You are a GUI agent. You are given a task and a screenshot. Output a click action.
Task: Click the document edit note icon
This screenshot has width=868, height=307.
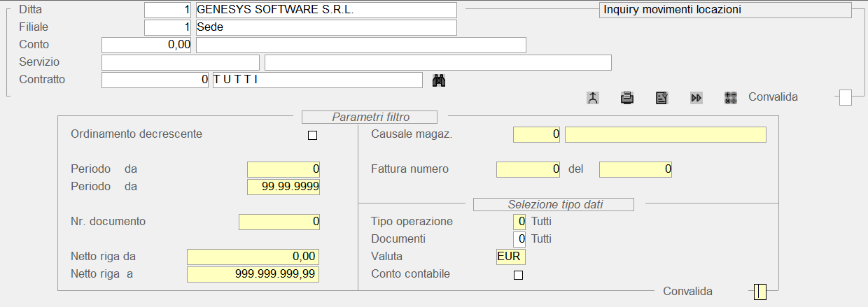(x=661, y=98)
